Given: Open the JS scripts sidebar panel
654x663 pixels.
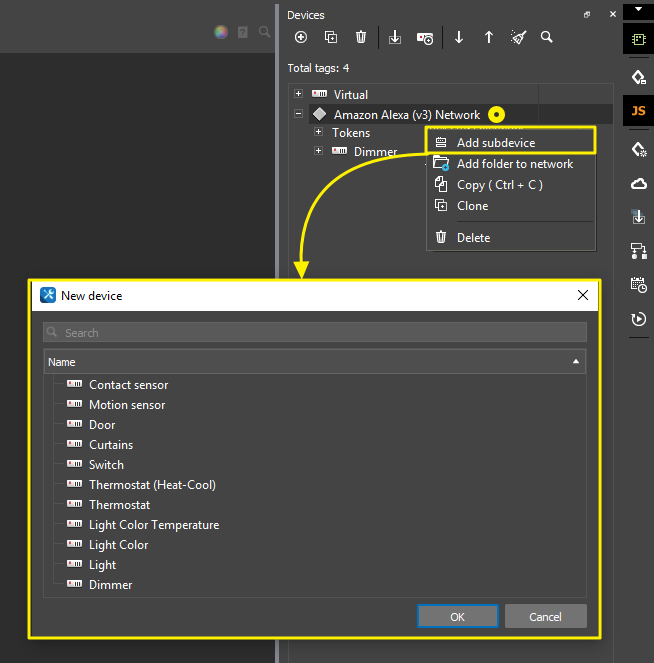Looking at the screenshot, I should [x=638, y=111].
